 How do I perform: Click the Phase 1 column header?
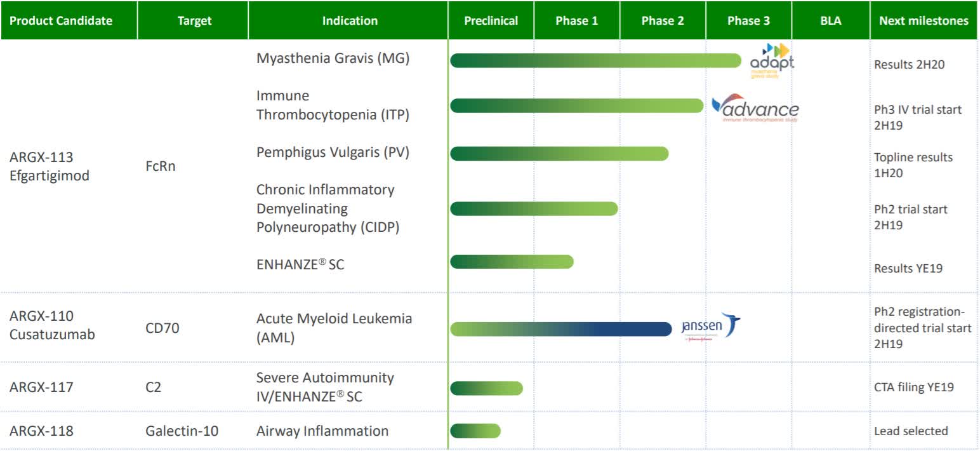pyautogui.click(x=577, y=20)
